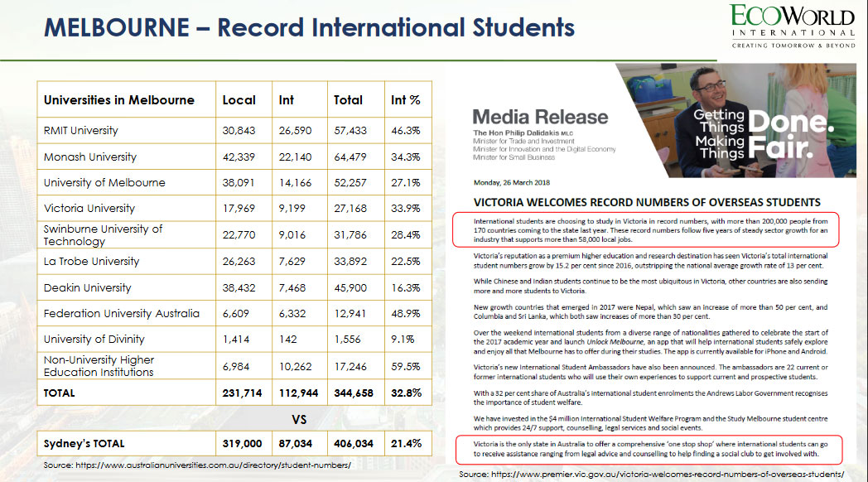Open the premier.vic.gov.au source link
The height and width of the screenshot is (482, 868).
pos(668,475)
